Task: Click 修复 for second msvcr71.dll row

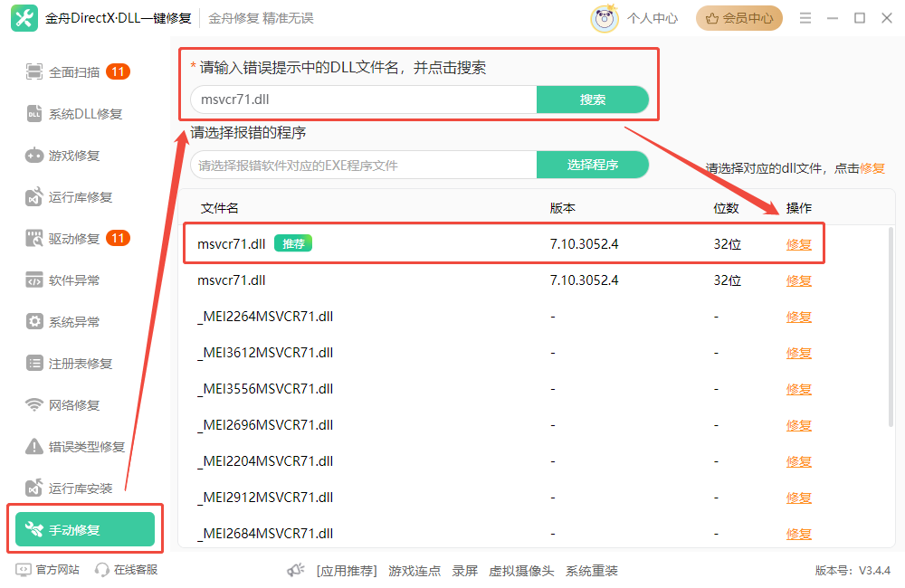Action: (x=799, y=280)
